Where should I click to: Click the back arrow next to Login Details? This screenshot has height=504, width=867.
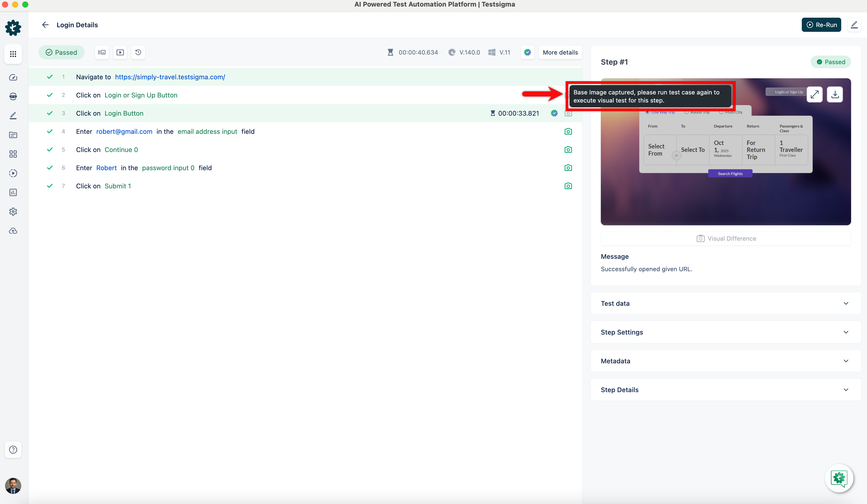coord(45,25)
